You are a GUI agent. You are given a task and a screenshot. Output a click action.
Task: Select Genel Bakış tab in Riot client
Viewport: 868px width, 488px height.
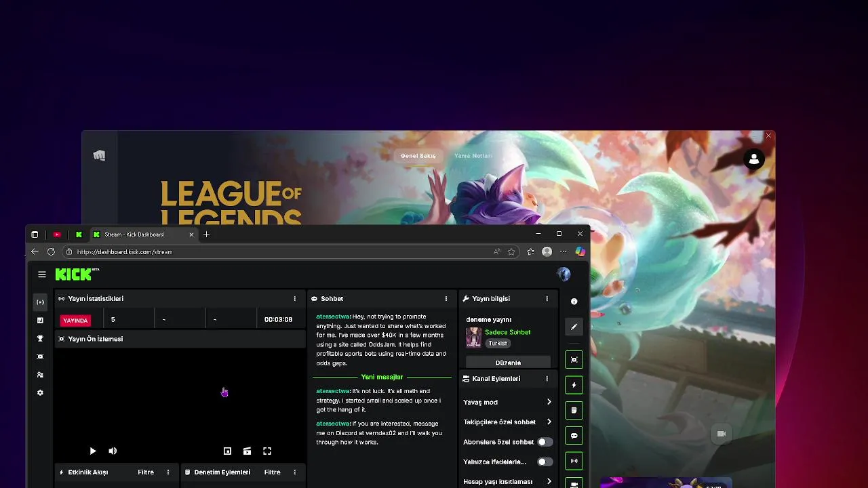[x=418, y=156]
